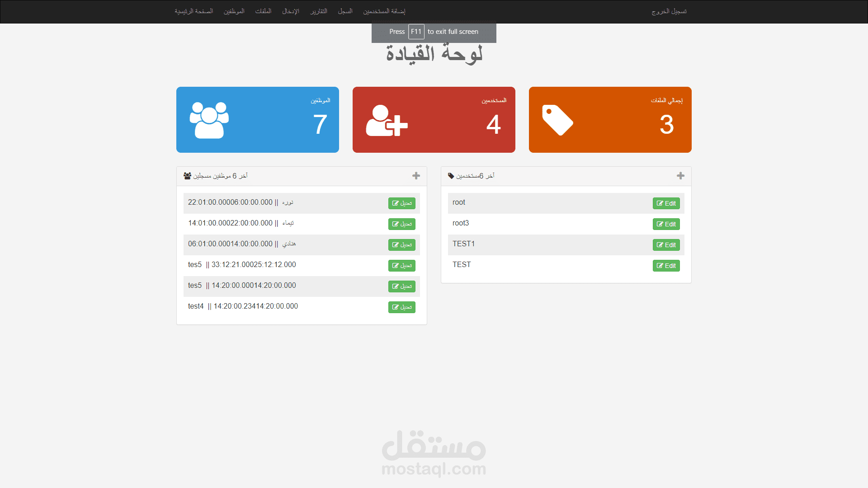Click small users icon in employees panel header
The height and width of the screenshot is (488, 868).
click(187, 176)
